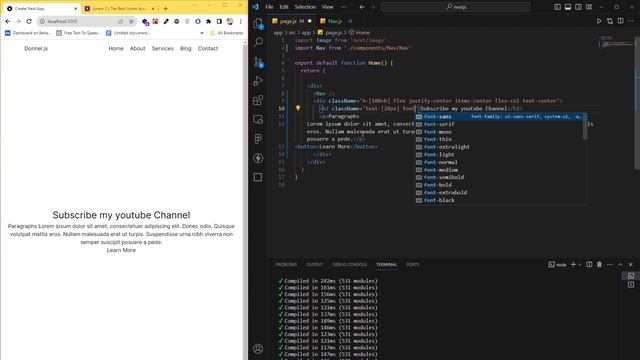Click the lightbulb code action icon

[298, 108]
